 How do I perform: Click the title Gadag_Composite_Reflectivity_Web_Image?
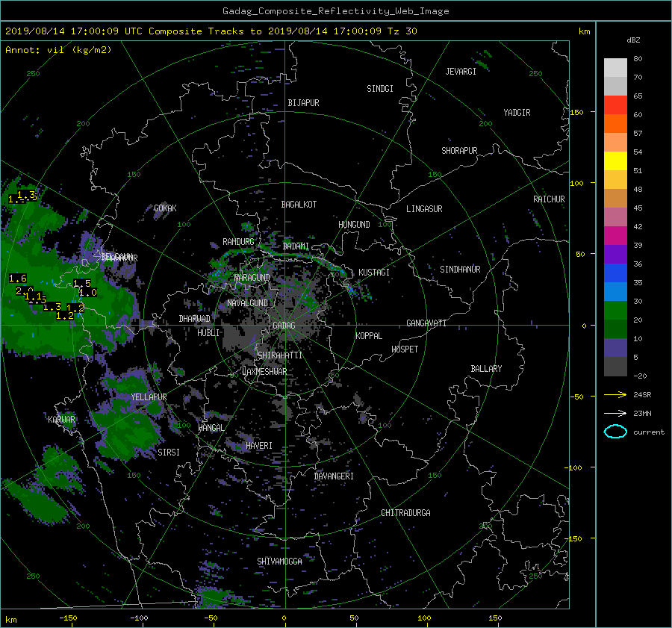tap(335, 11)
